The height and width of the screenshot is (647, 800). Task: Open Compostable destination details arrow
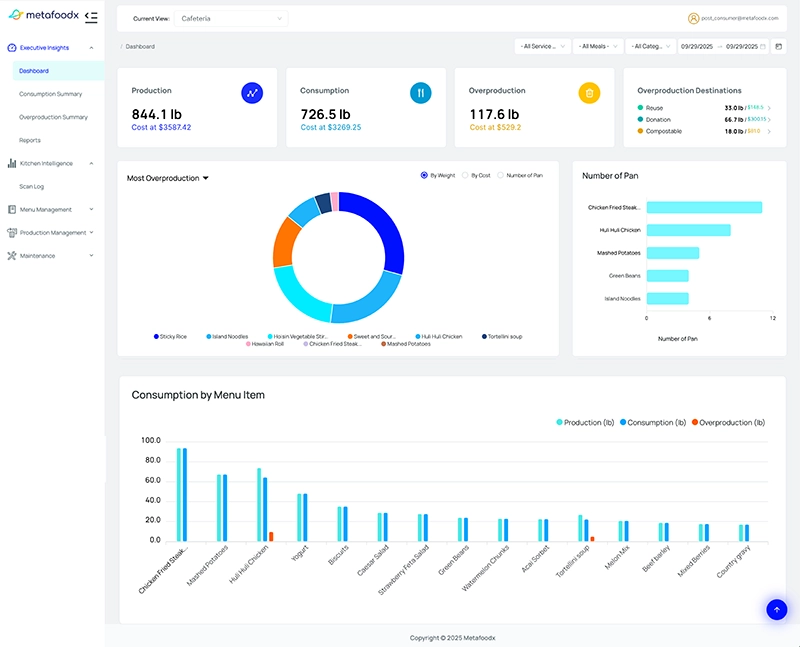769,131
